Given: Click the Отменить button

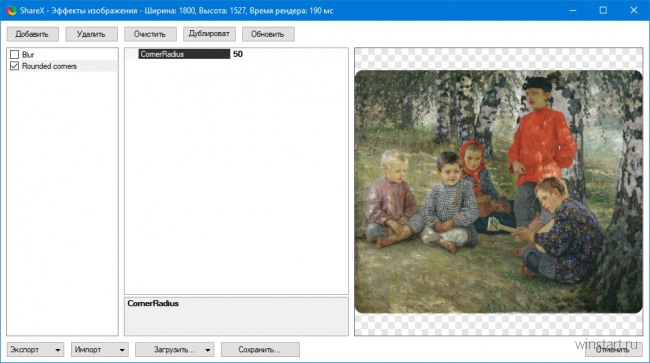Looking at the screenshot, I should pyautogui.click(x=613, y=350).
